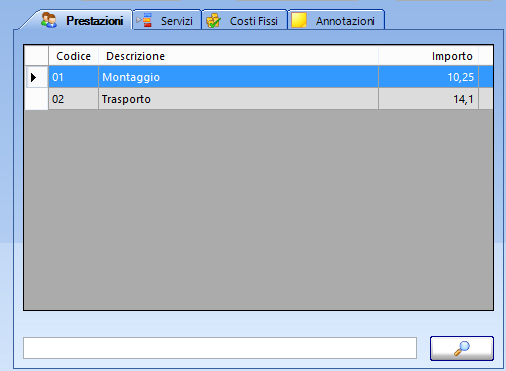Open the Servizi tab
506x371 pixels.
pos(167,20)
